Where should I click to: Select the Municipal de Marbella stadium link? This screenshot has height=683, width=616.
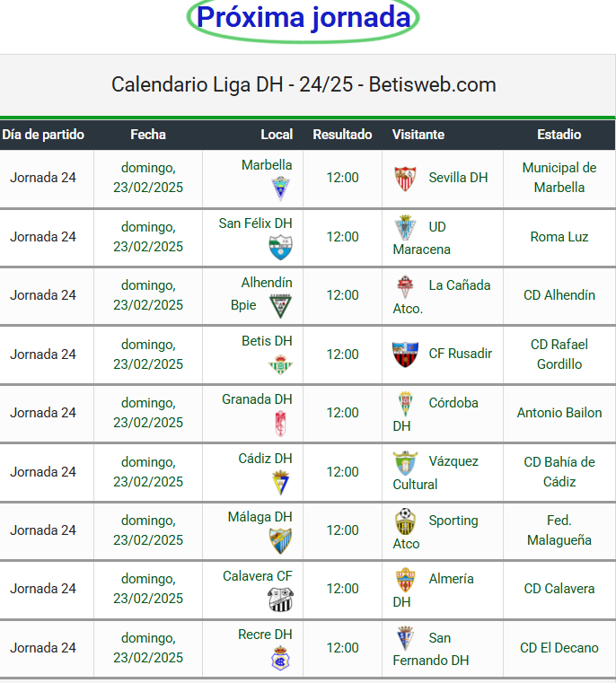coord(559,178)
